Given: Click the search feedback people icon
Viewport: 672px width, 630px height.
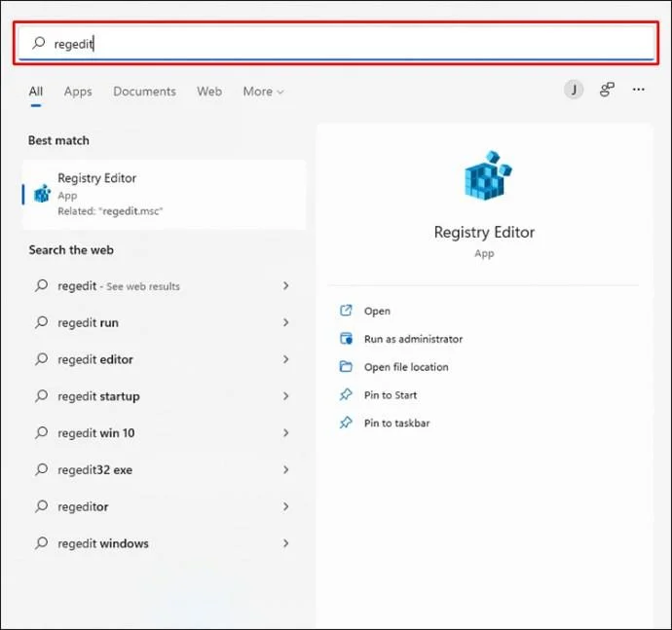Looking at the screenshot, I should coord(607,90).
